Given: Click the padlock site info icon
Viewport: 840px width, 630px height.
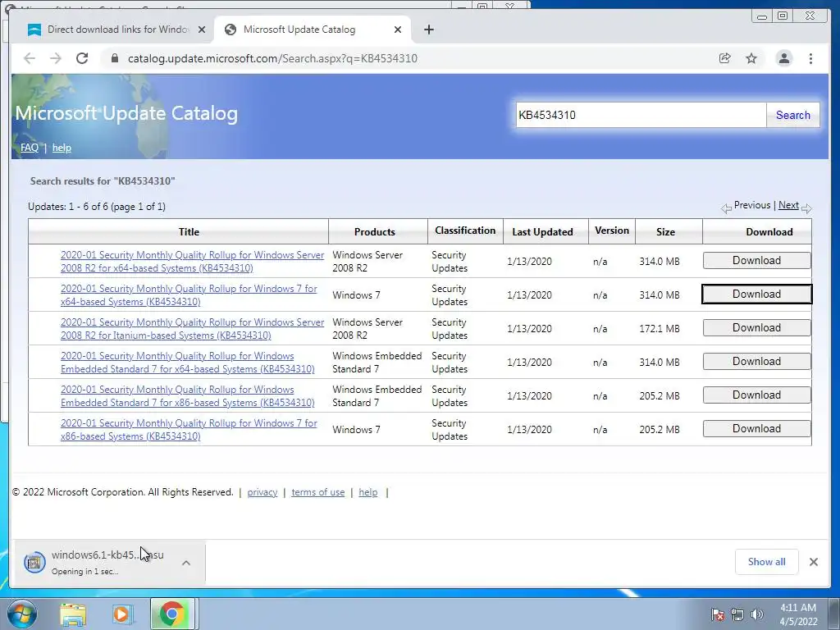Looking at the screenshot, I should click(x=114, y=58).
